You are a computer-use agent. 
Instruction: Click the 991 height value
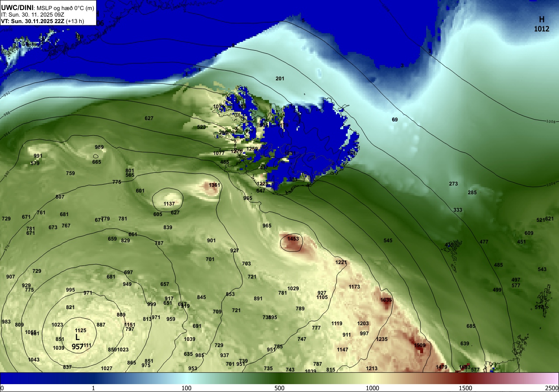coord(38,156)
